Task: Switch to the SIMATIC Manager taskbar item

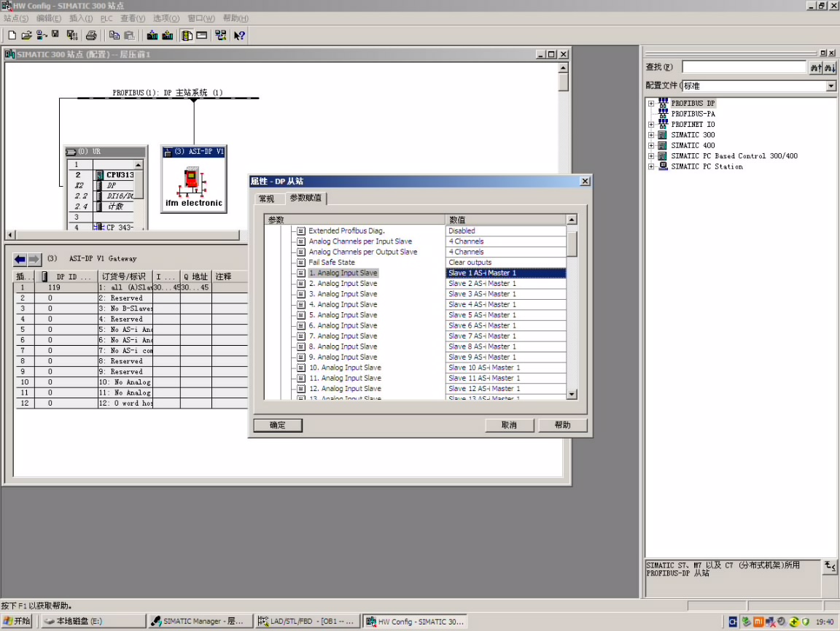Action: 199,622
